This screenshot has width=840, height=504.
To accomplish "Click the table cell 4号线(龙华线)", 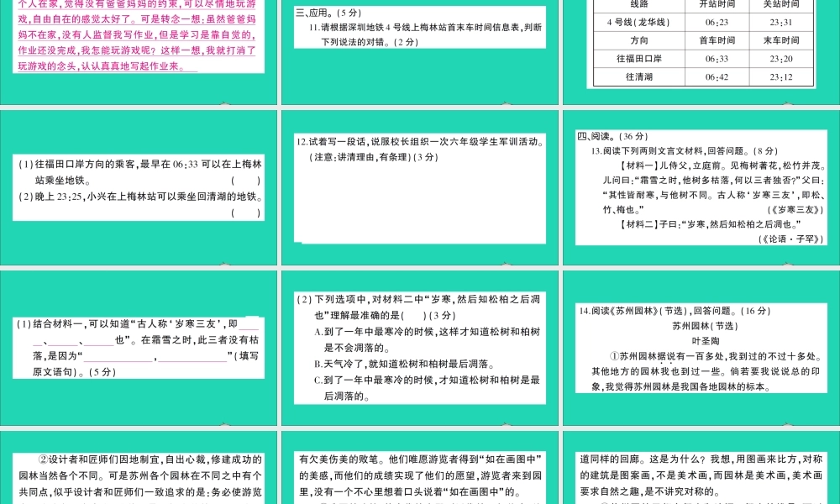I will pyautogui.click(x=638, y=23).
